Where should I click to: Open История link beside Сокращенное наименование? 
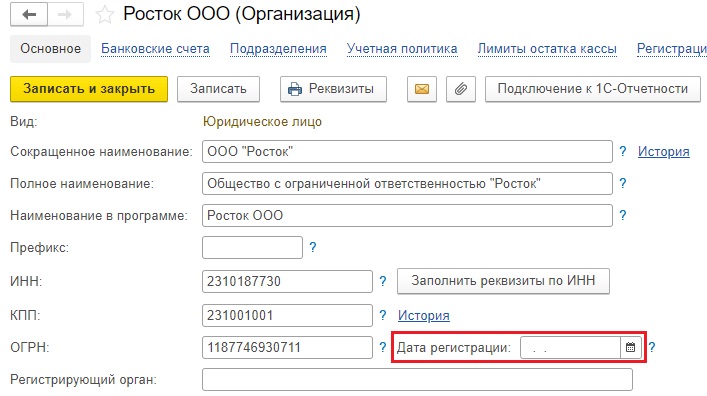click(663, 152)
